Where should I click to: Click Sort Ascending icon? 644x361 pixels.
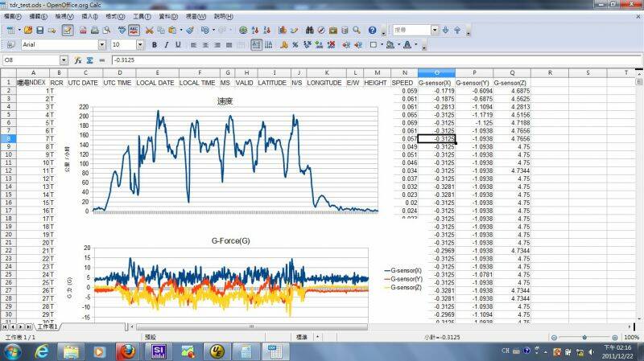click(255, 31)
